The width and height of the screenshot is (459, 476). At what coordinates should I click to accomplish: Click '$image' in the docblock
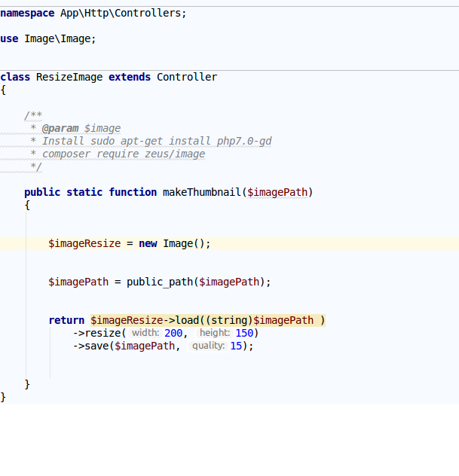pos(103,128)
